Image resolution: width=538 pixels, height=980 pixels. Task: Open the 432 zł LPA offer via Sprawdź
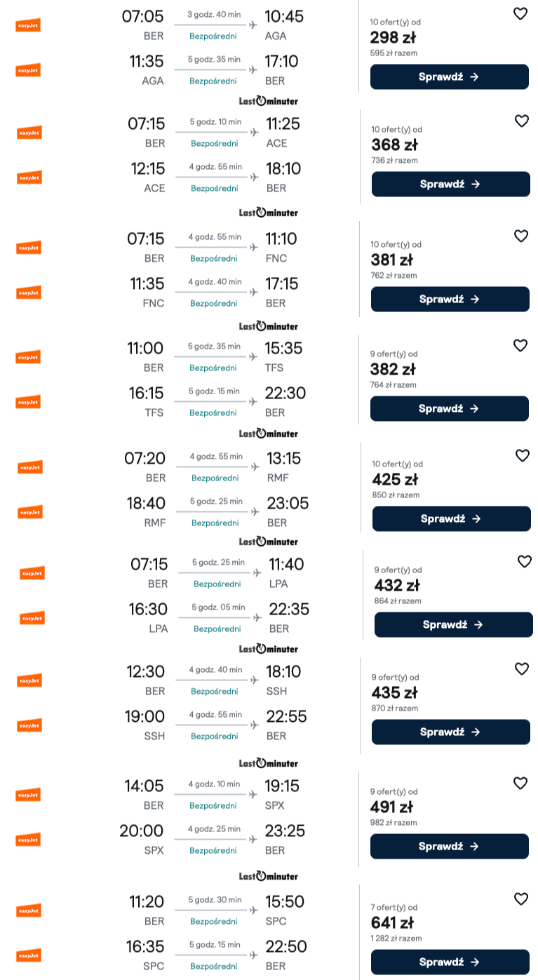[453, 625]
